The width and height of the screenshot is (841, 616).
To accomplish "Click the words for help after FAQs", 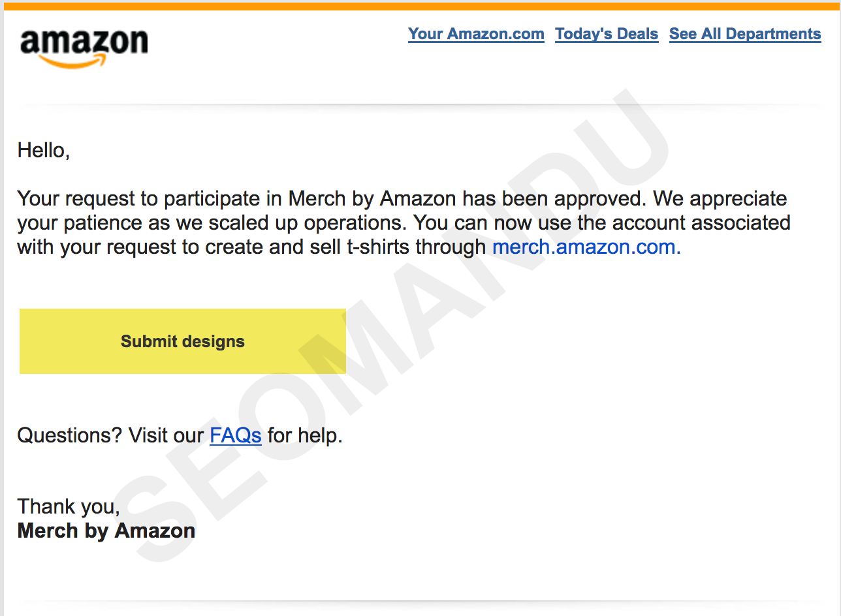I will [x=305, y=435].
